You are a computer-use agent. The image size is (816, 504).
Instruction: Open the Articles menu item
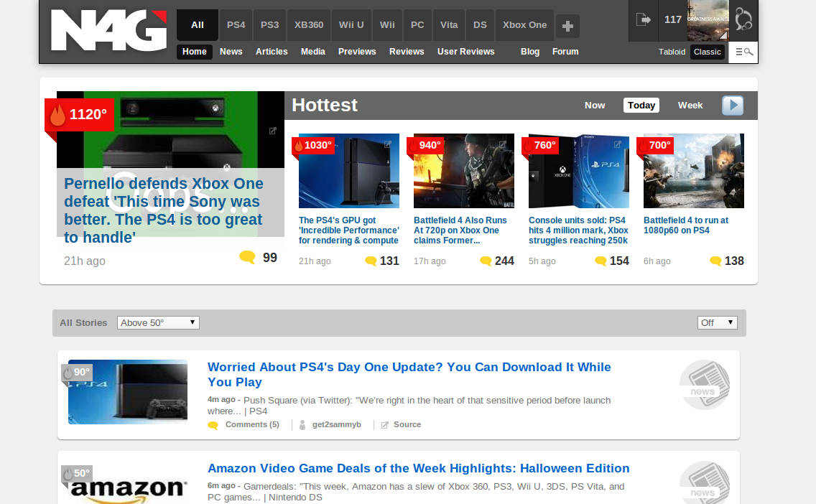tap(272, 52)
